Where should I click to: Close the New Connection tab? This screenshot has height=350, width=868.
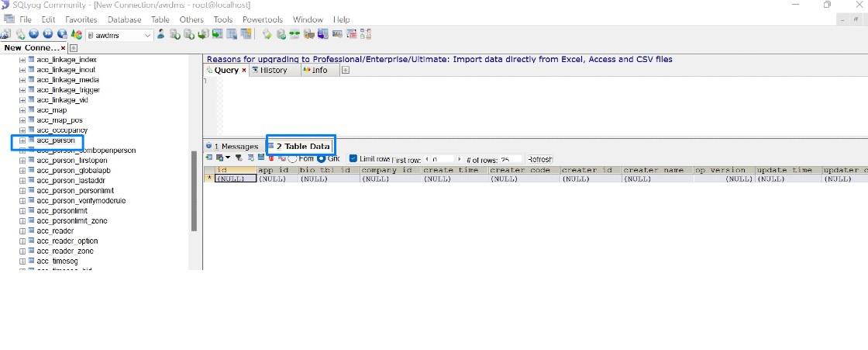63,48
